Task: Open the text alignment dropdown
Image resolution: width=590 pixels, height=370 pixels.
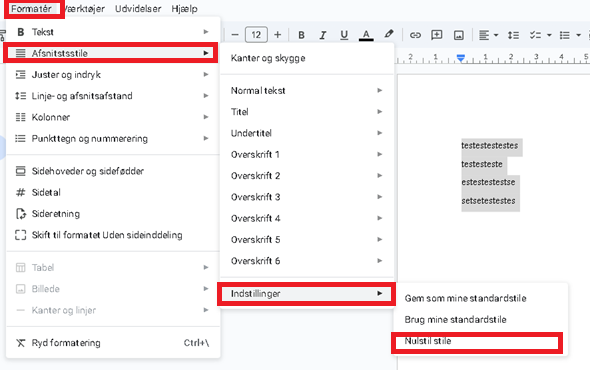Action: 488,35
